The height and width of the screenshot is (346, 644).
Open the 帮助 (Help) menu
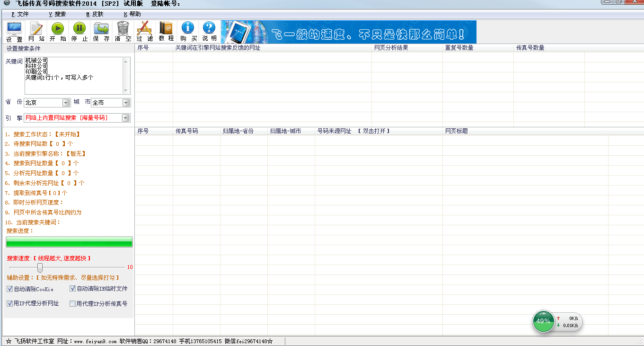(x=132, y=14)
